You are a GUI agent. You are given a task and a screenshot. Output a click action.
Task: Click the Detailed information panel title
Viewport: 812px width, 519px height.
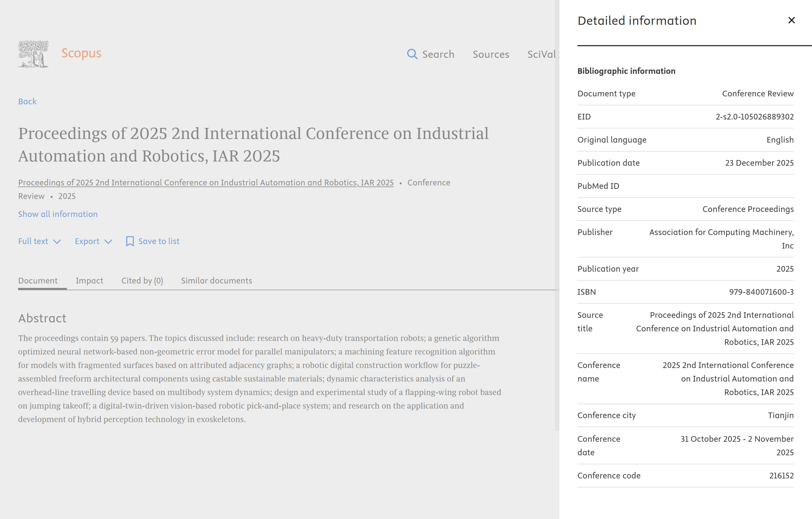point(637,20)
